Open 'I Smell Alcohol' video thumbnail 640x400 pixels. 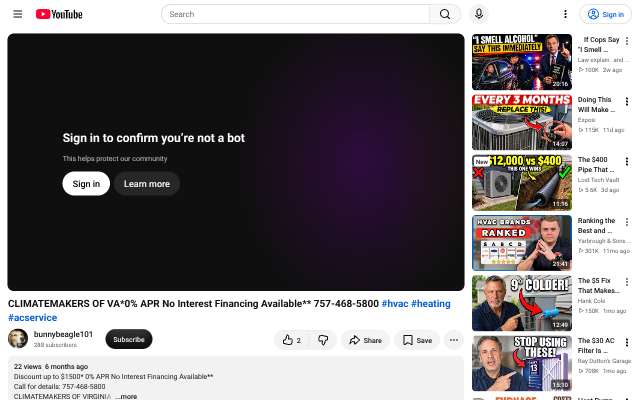click(x=522, y=62)
